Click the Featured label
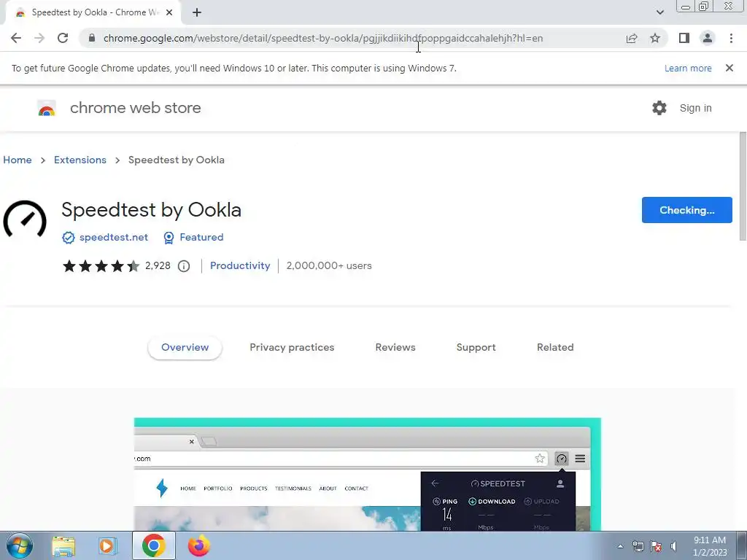 [201, 237]
